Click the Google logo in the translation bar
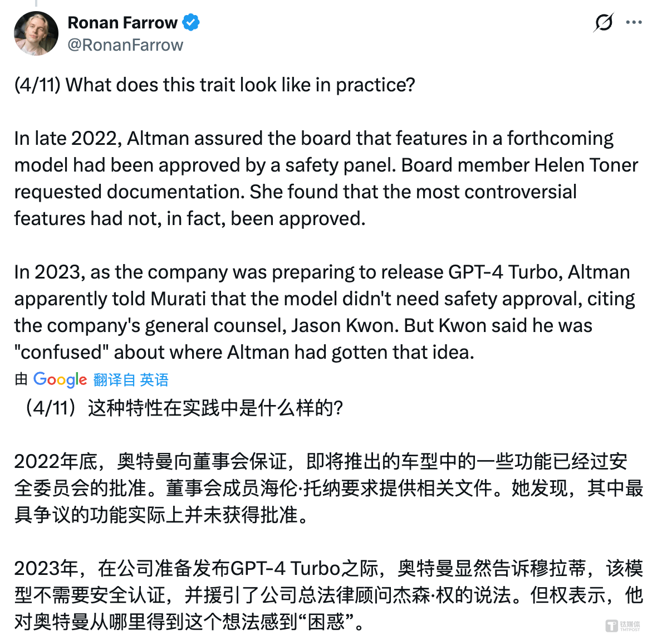This screenshot has width=657, height=644. point(60,379)
